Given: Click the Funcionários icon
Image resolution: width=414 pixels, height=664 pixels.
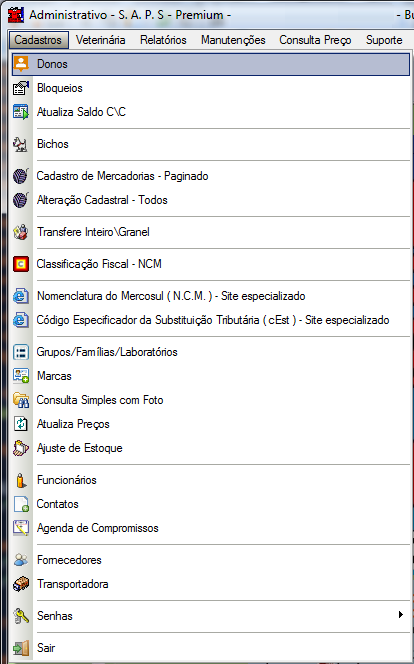Looking at the screenshot, I should coord(21,480).
